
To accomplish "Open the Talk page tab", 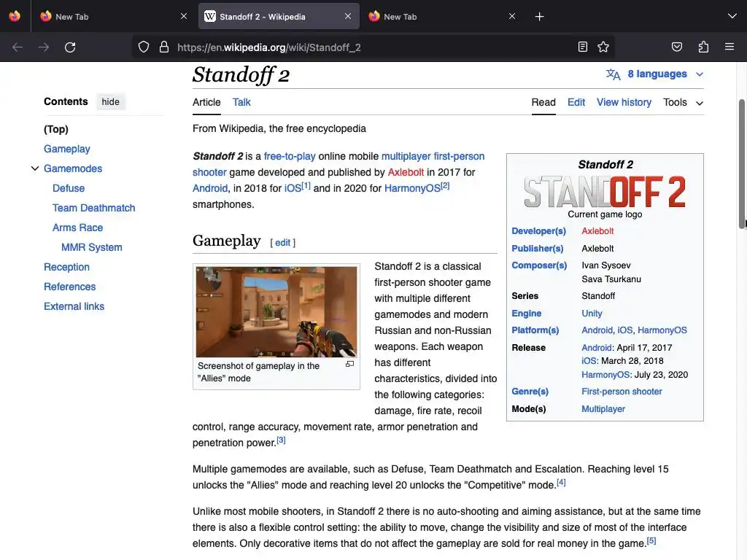I will coord(241,102).
